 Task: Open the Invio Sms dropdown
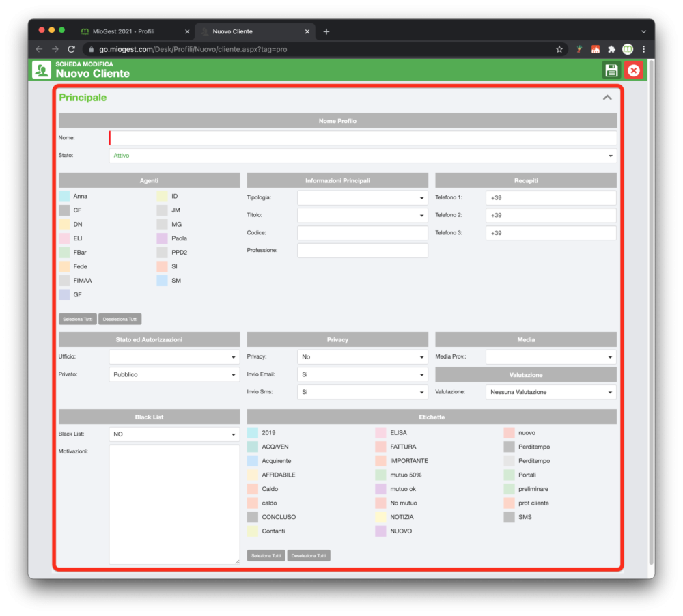363,392
